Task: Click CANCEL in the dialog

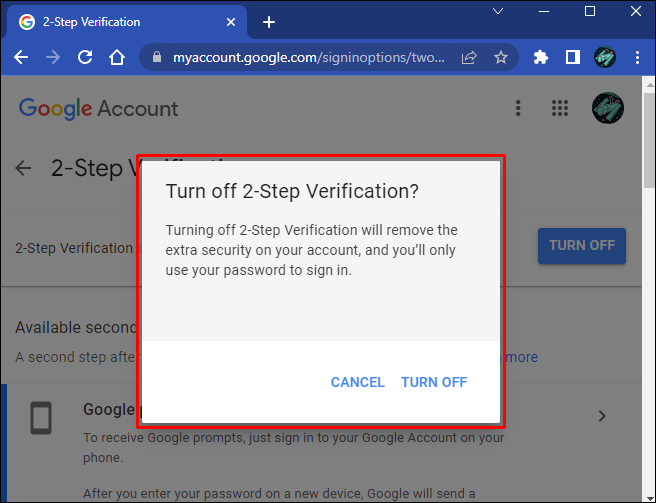Action: pyautogui.click(x=357, y=382)
